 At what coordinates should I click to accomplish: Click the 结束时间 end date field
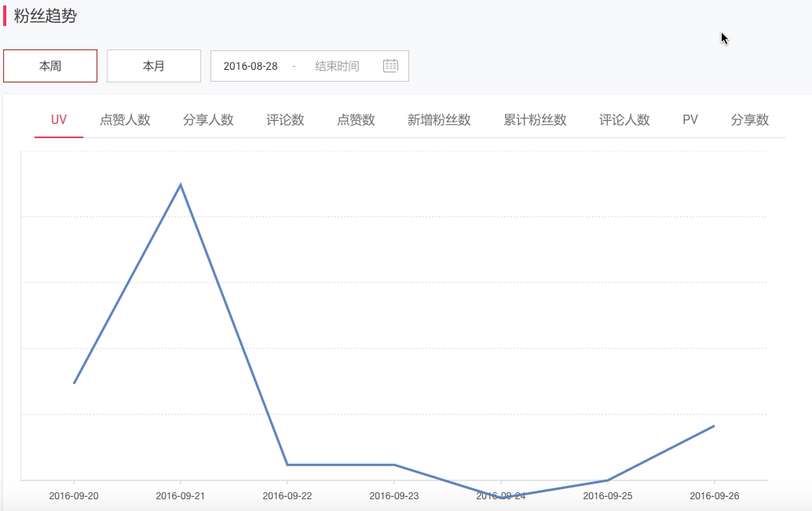(x=337, y=66)
